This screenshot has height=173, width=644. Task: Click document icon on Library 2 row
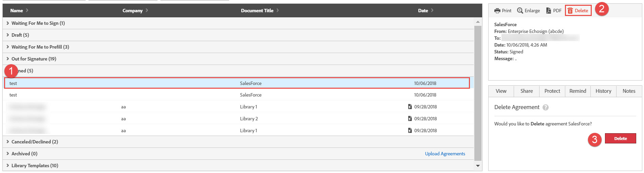[410, 119]
